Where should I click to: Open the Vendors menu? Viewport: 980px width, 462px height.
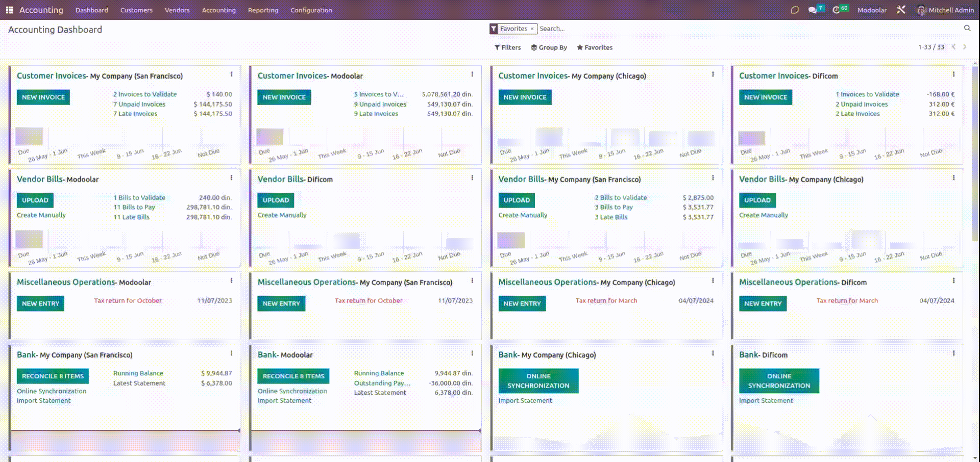pyautogui.click(x=177, y=10)
